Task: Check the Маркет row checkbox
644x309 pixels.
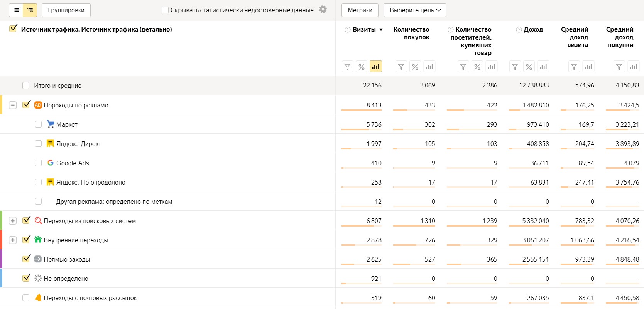Action: coord(38,124)
